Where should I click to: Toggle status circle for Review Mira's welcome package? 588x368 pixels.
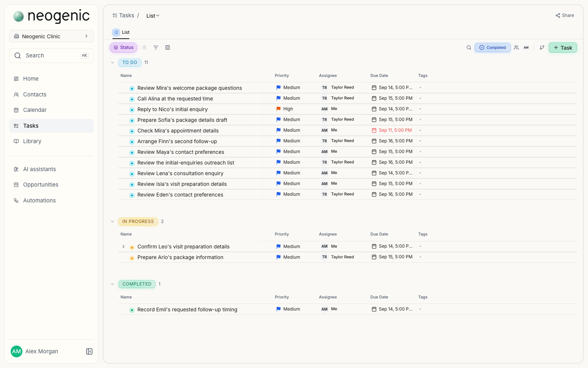click(132, 88)
